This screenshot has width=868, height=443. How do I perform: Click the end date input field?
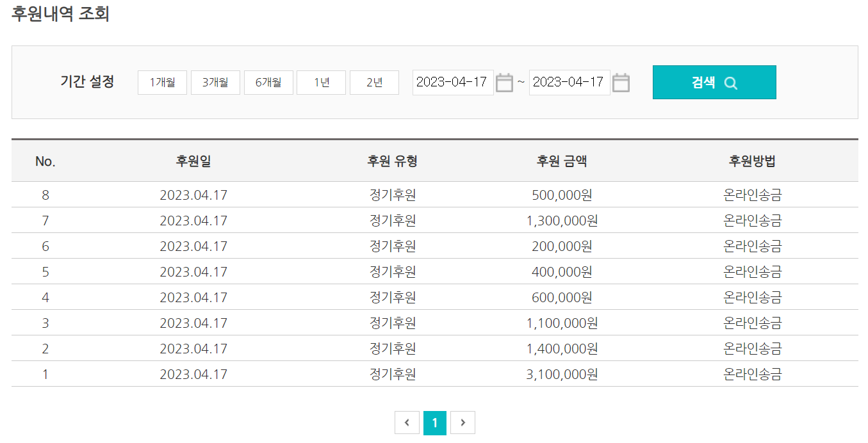click(569, 83)
